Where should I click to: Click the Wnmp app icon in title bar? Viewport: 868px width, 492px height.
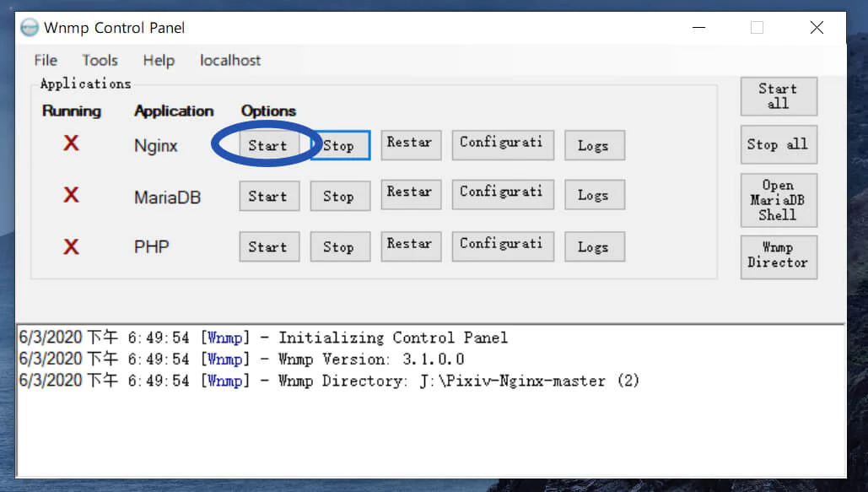point(30,28)
